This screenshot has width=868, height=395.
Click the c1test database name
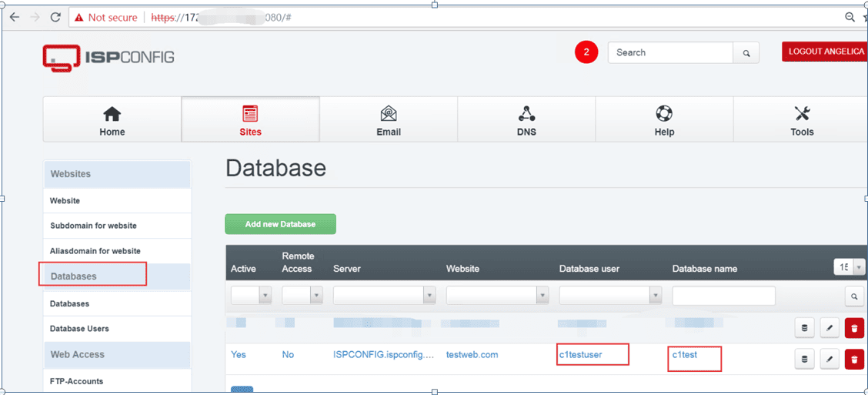pos(684,354)
